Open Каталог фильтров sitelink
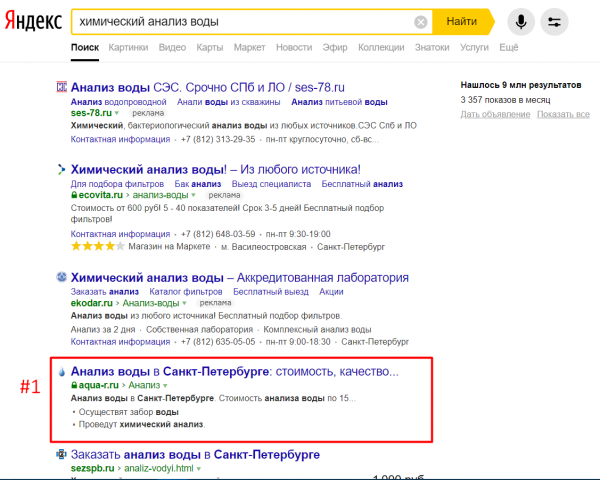This screenshot has height=480, width=600. [186, 292]
